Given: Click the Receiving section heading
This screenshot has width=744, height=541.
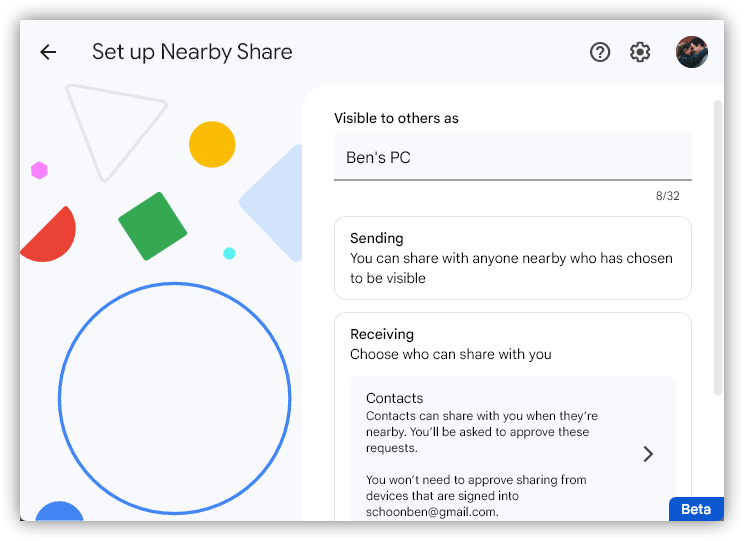Looking at the screenshot, I should point(382,334).
